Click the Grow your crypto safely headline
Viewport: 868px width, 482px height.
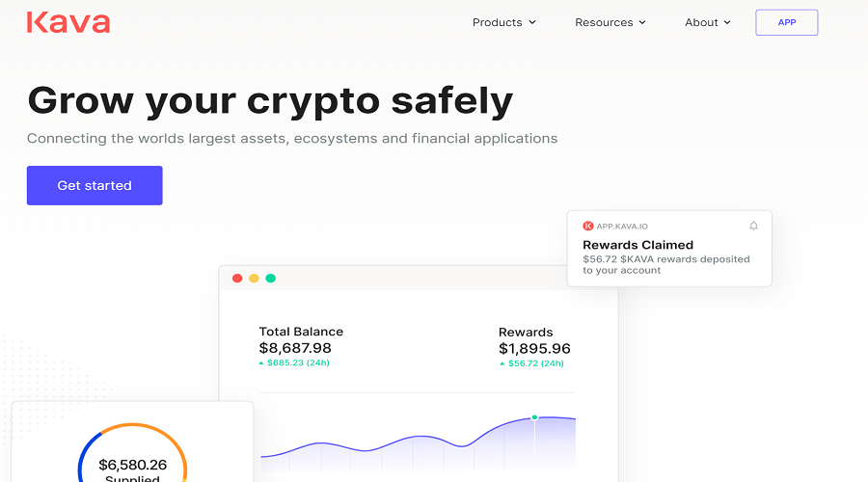(270, 101)
